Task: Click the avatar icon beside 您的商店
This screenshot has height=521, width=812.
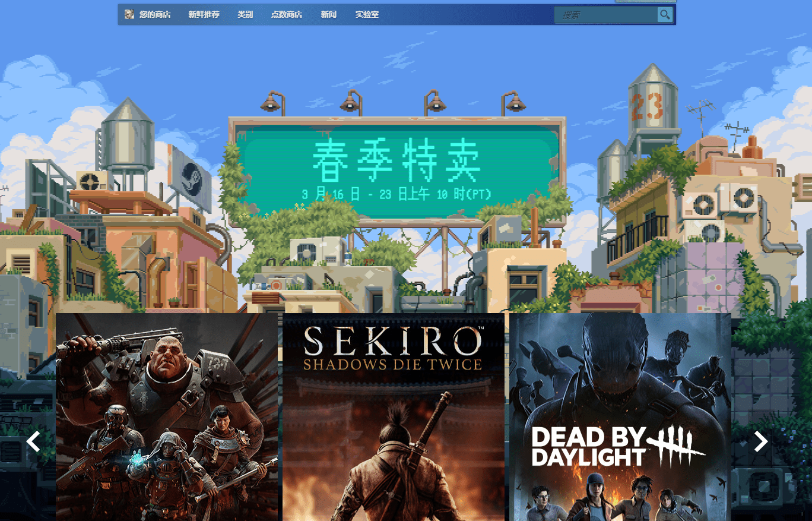Action: coord(129,14)
